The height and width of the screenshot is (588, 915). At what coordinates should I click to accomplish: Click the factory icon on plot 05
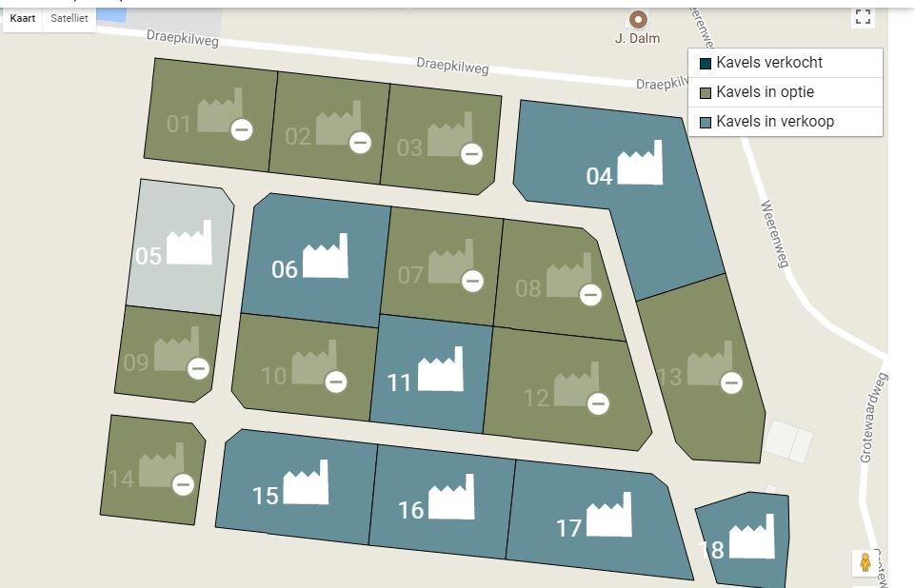tap(189, 242)
